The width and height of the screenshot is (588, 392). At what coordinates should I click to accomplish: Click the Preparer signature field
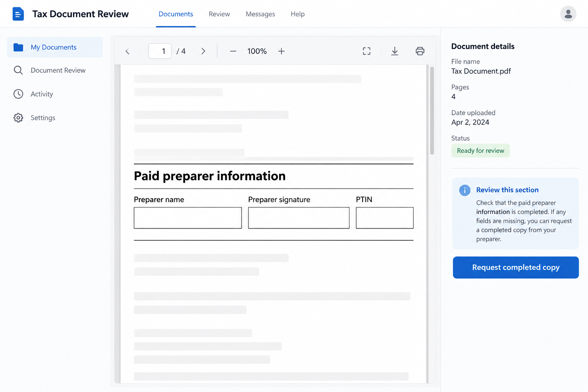pos(299,218)
